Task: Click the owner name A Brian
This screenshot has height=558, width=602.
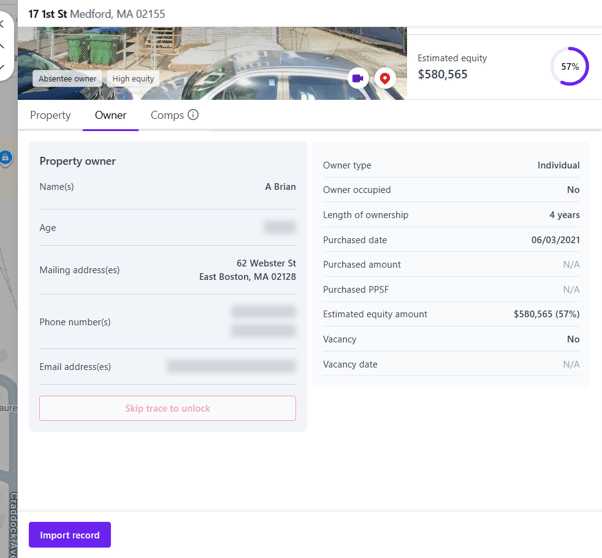Action: click(280, 187)
